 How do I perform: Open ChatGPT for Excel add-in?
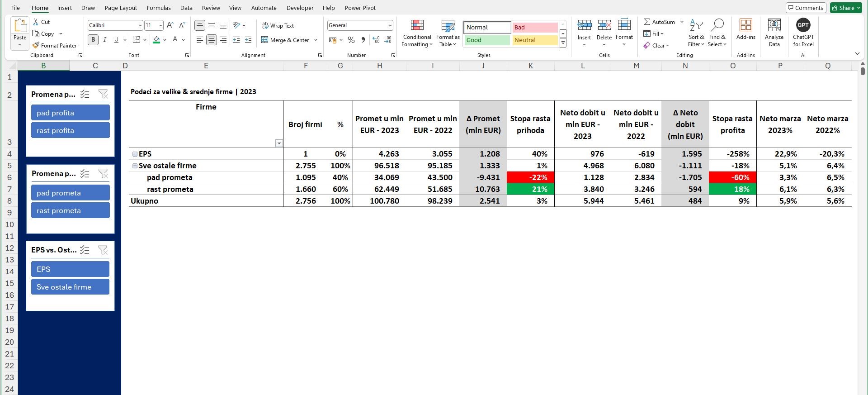803,33
